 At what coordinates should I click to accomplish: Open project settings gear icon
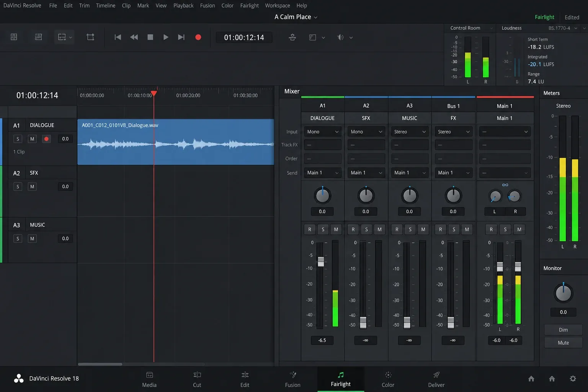coord(573,379)
